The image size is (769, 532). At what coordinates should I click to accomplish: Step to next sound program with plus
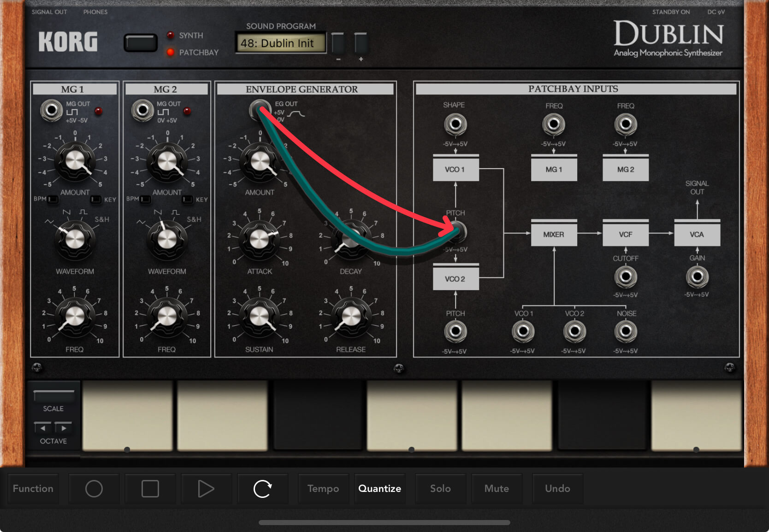(361, 44)
